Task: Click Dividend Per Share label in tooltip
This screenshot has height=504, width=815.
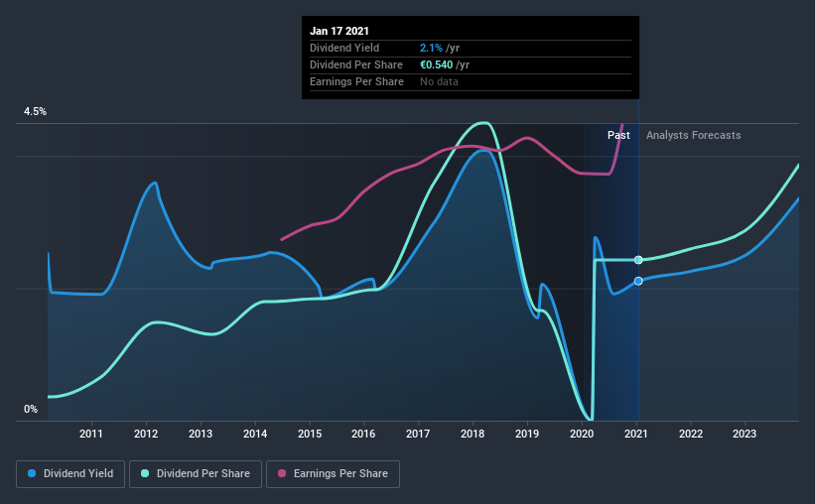Action: click(356, 64)
